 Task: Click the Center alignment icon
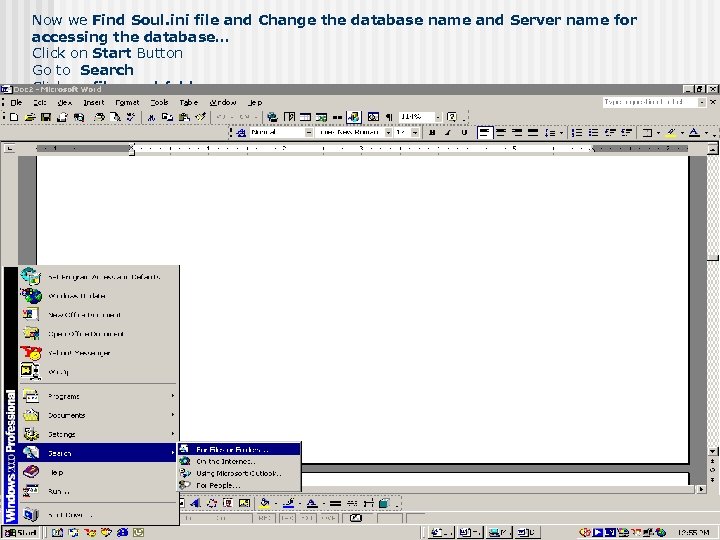tap(501, 133)
